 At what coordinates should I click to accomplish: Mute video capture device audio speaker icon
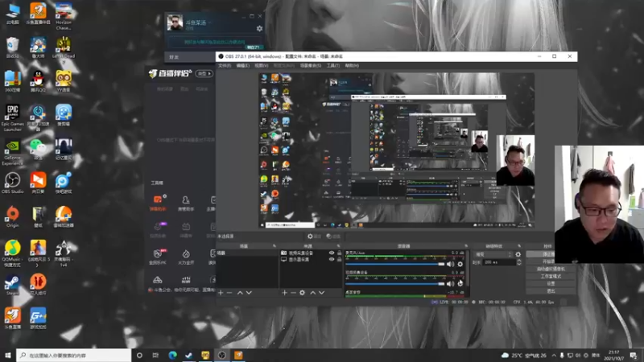click(451, 283)
